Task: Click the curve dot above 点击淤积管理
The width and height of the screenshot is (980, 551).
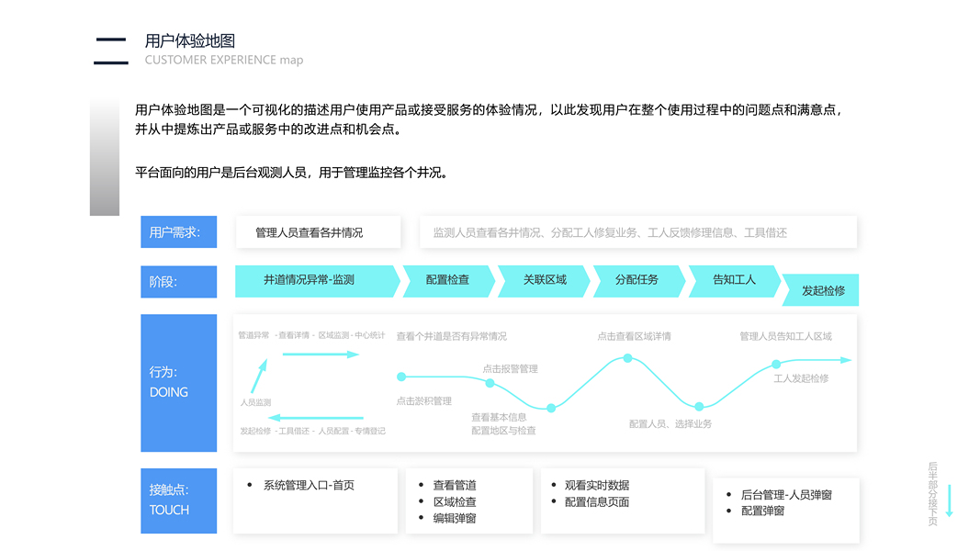Action: pos(401,377)
